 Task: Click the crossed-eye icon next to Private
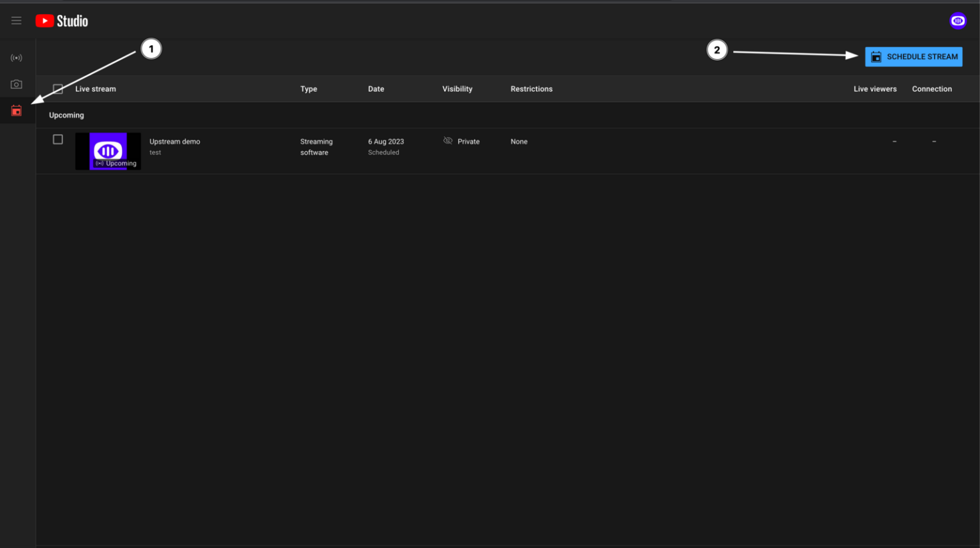pos(448,141)
